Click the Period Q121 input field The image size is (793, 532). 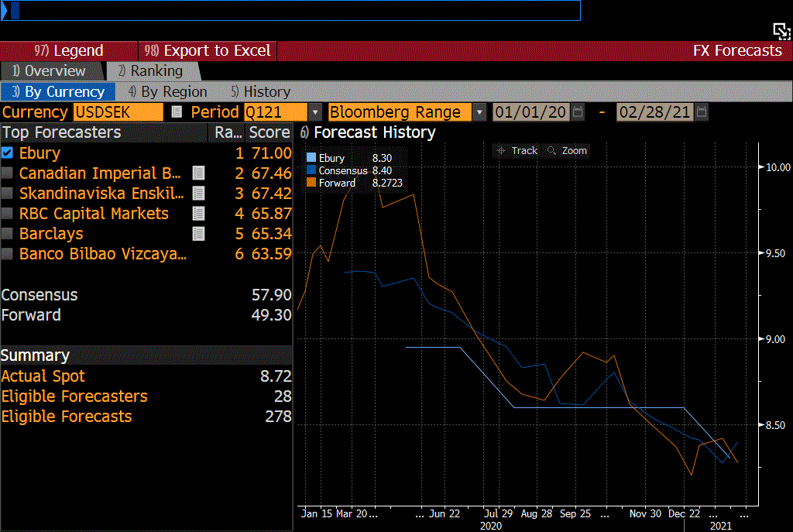(275, 112)
